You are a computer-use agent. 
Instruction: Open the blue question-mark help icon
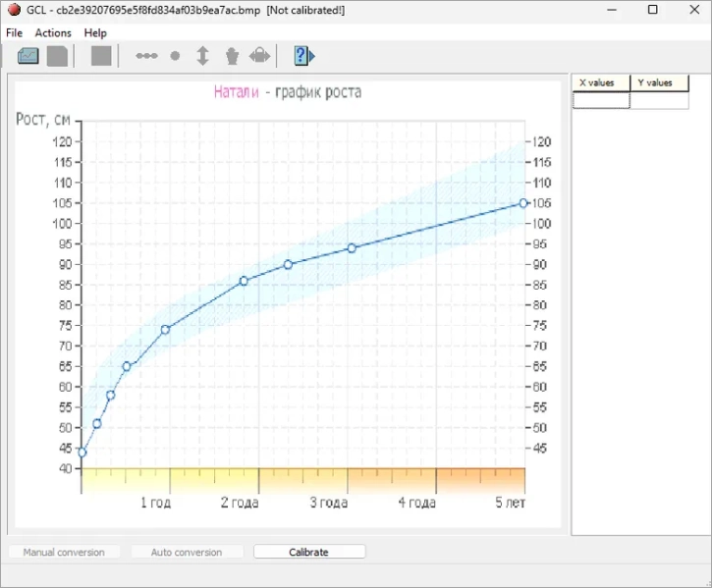point(304,56)
